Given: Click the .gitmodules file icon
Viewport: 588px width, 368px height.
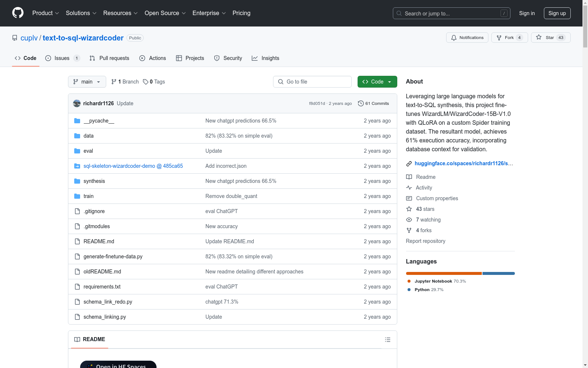Looking at the screenshot, I should pos(77,226).
